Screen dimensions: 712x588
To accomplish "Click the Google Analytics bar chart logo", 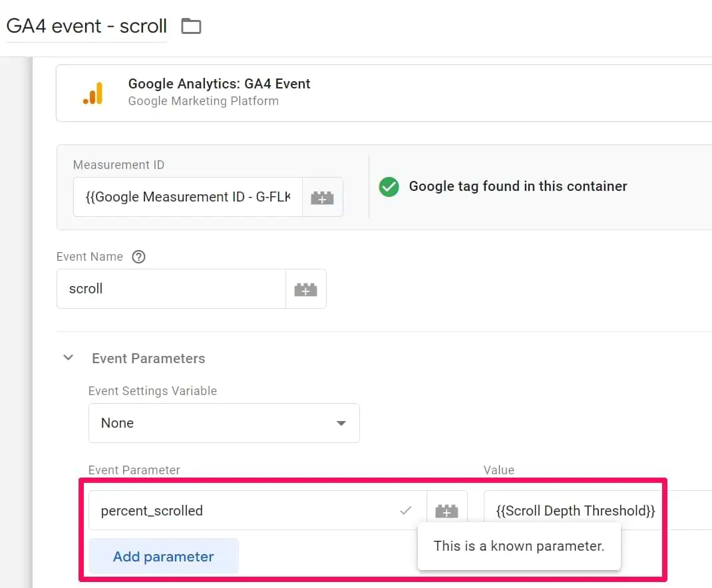I will tap(93, 93).
